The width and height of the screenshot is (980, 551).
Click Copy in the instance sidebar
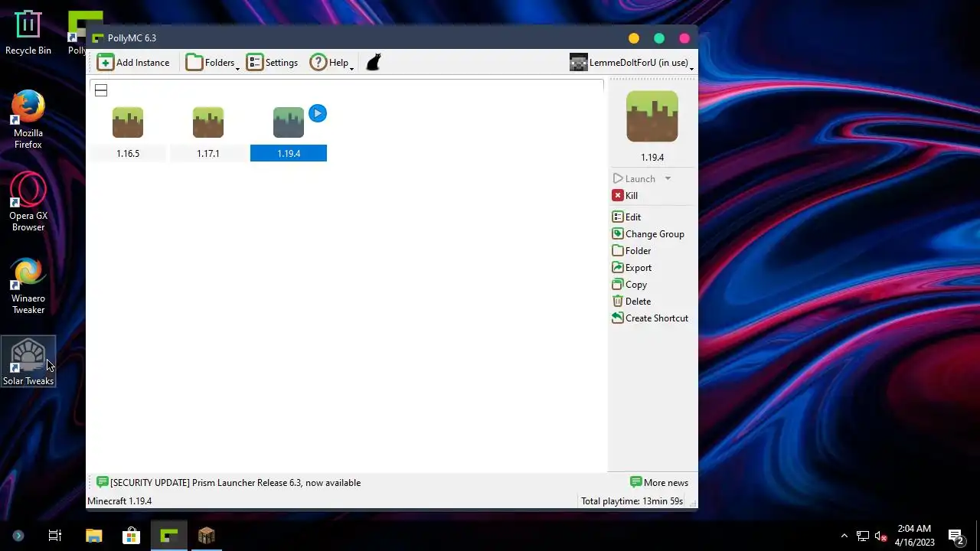tap(629, 285)
